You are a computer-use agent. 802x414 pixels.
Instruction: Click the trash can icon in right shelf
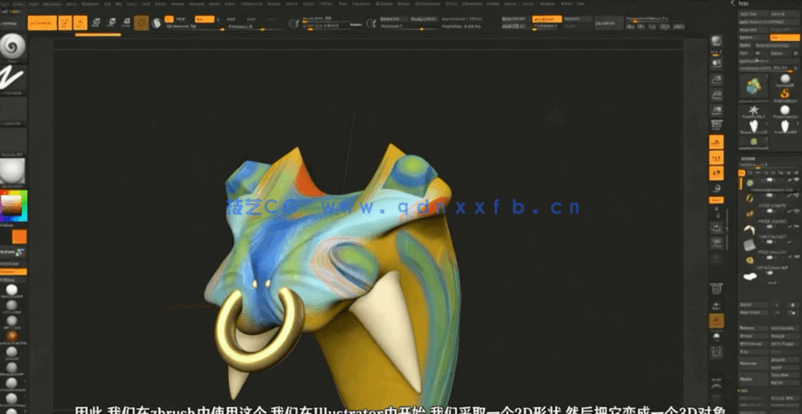[717, 288]
